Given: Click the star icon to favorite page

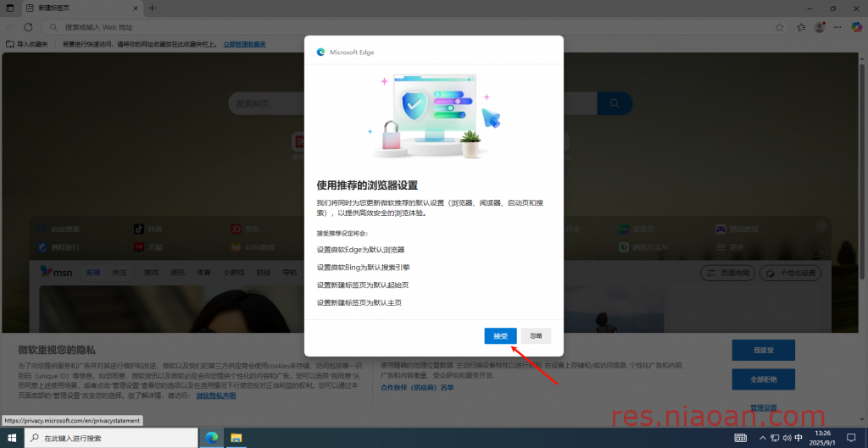Looking at the screenshot, I should click(780, 27).
